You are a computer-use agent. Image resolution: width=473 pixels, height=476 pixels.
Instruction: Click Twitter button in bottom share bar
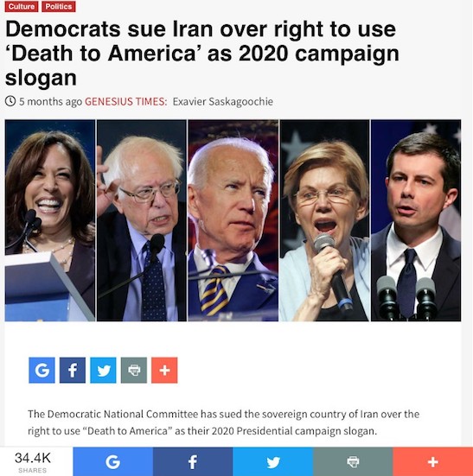click(x=272, y=461)
